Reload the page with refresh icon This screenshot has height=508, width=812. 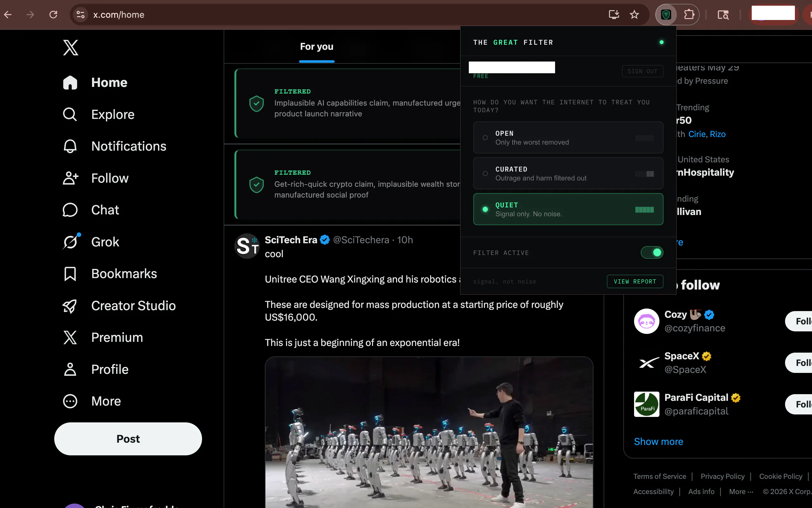53,15
